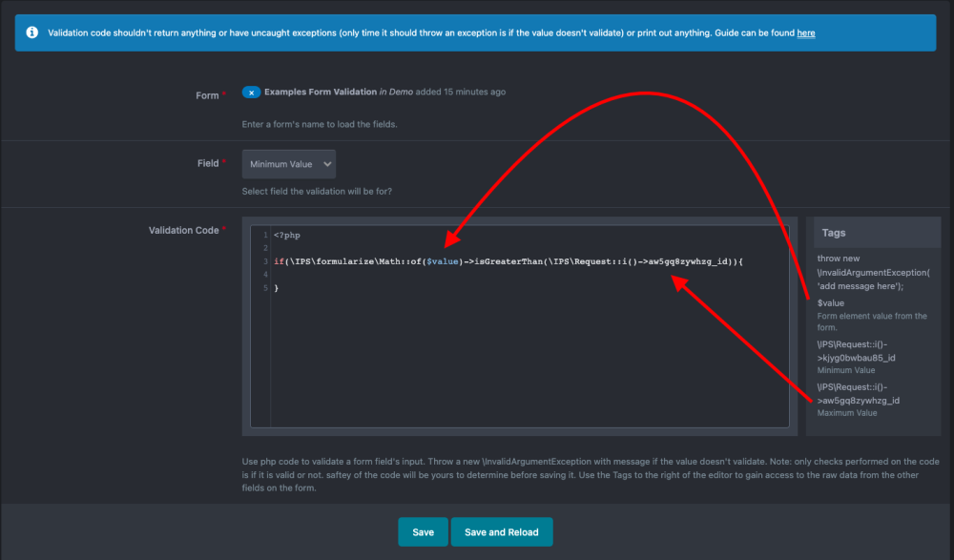This screenshot has height=560, width=954.
Task: Click the $value variable in the code
Action: pyautogui.click(x=443, y=261)
